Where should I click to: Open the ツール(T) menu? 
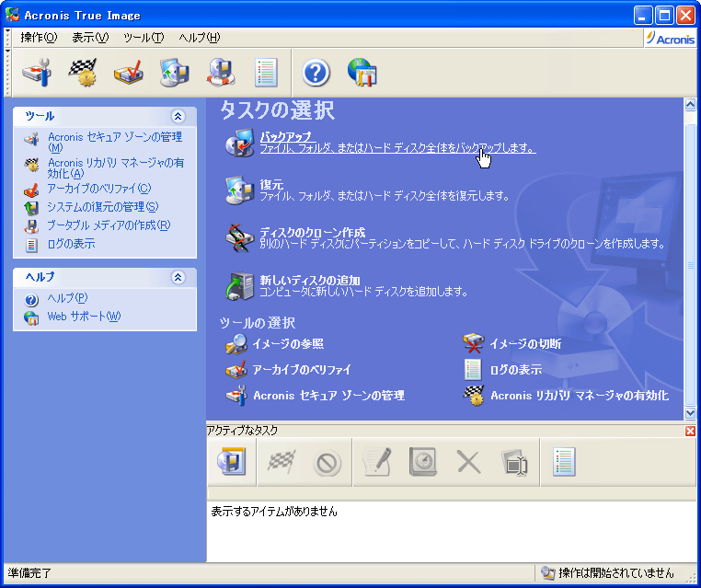(x=144, y=38)
